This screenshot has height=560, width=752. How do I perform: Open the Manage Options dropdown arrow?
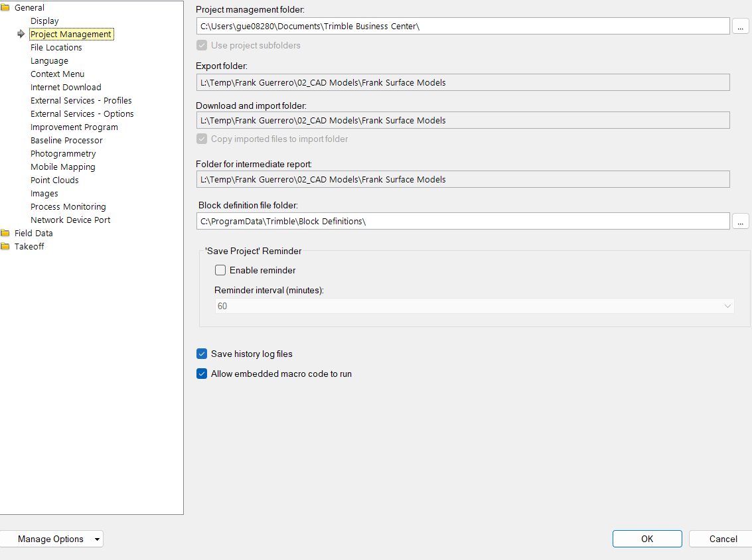point(98,539)
